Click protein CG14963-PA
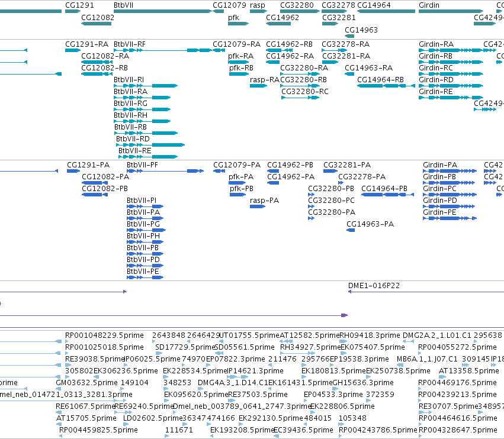The height and width of the screenshot is (439, 504). 370,224
